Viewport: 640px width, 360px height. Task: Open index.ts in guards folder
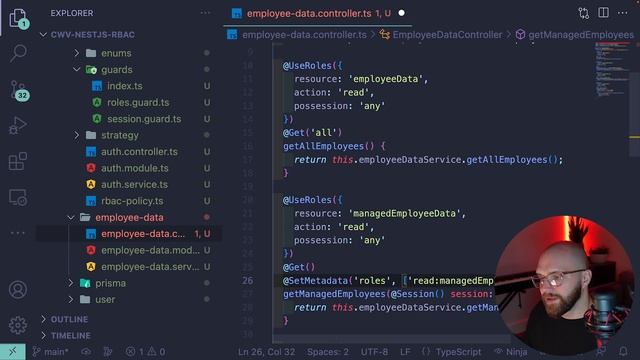point(124,86)
